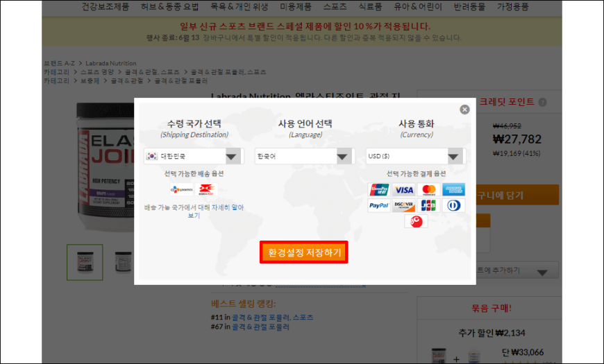Open the USD ($) currency dropdown
604x364 pixels.
(416, 156)
